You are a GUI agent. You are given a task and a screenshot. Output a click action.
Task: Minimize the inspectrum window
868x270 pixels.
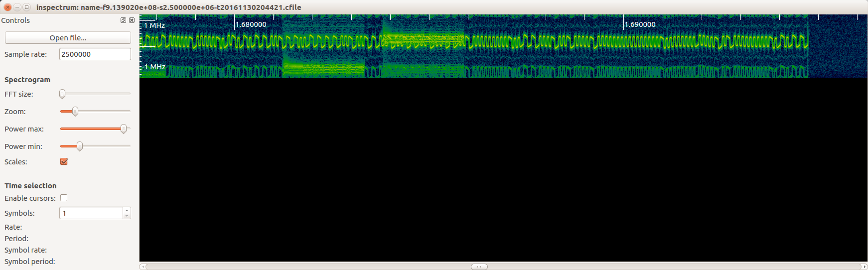click(17, 7)
